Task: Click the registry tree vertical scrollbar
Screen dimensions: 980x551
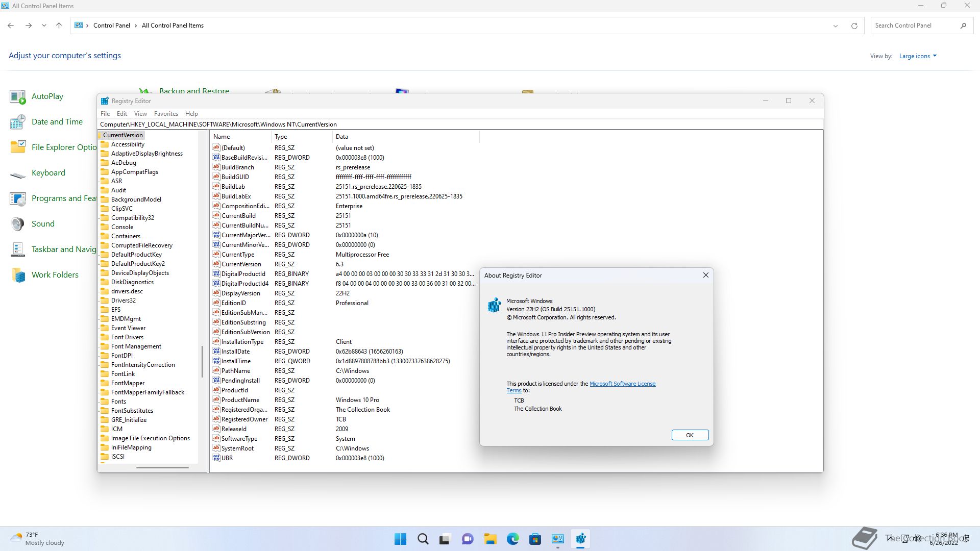Action: point(202,361)
